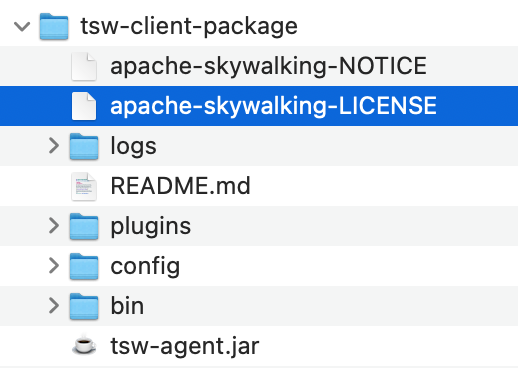Expand the plugins folder disclosure arrow
This screenshot has width=518, height=368.
54,226
